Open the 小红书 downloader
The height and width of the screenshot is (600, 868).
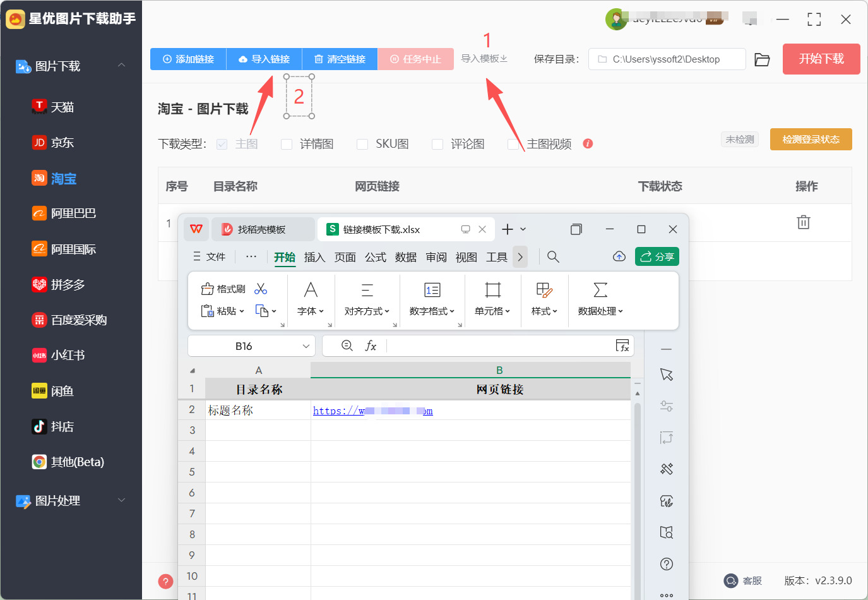coord(58,356)
